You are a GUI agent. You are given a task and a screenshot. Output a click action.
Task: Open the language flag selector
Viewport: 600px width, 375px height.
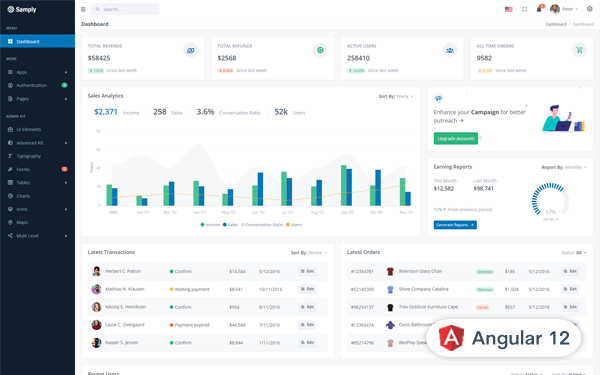pos(509,9)
